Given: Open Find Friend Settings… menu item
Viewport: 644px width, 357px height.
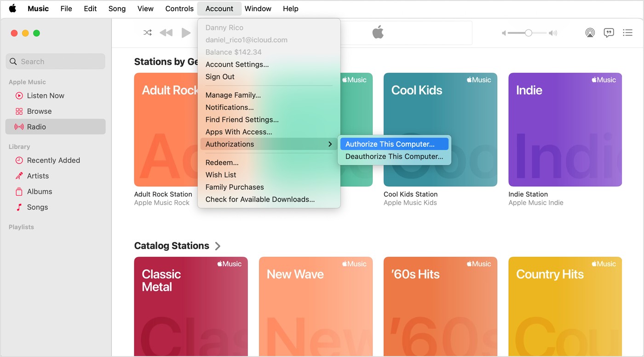Looking at the screenshot, I should tap(269, 120).
